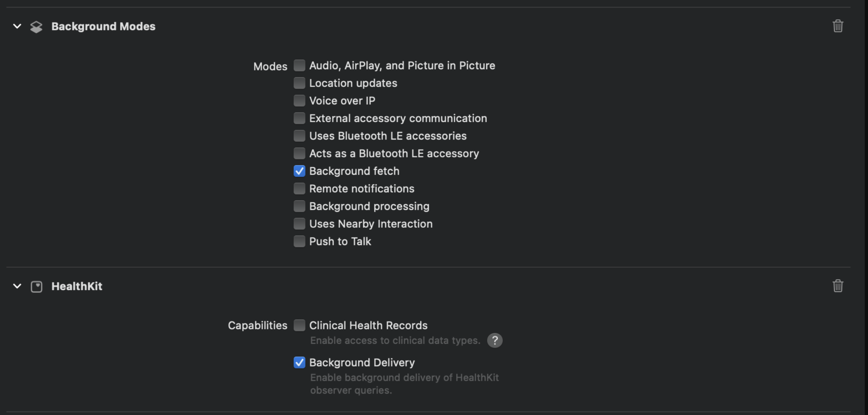This screenshot has width=868, height=415.
Task: Remove the HealthKit capability with trash icon
Action: point(838,286)
